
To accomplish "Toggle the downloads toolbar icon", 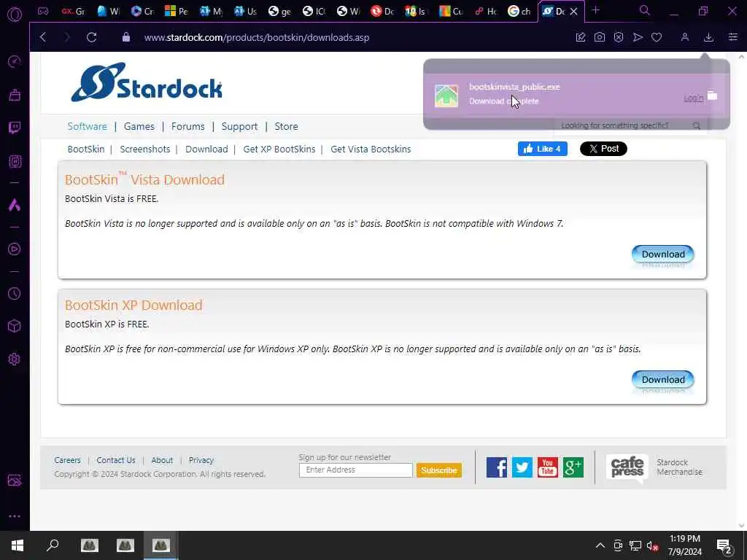I will pyautogui.click(x=708, y=37).
